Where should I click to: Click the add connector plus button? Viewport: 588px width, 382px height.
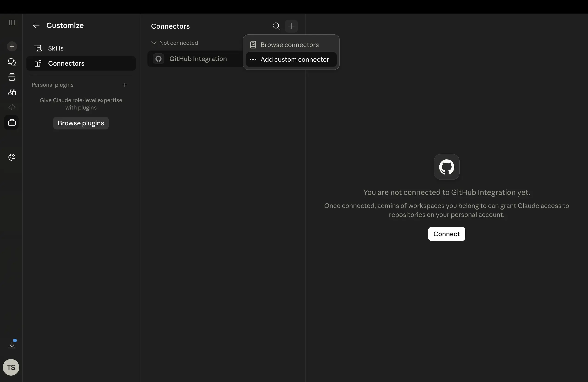point(291,26)
